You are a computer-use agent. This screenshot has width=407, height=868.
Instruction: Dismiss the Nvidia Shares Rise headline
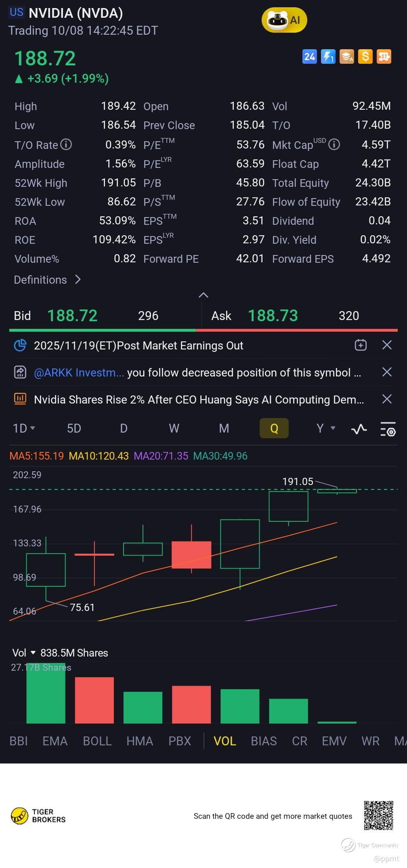(387, 399)
